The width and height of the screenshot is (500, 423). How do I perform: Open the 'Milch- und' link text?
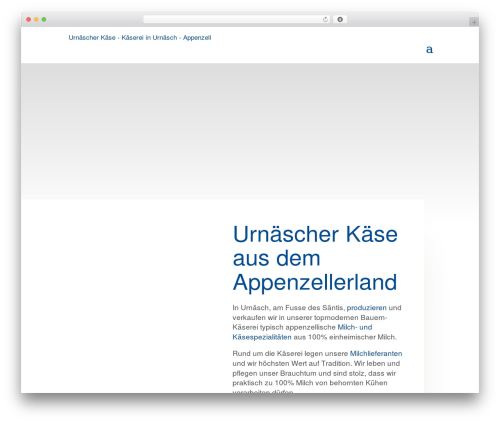click(x=355, y=327)
